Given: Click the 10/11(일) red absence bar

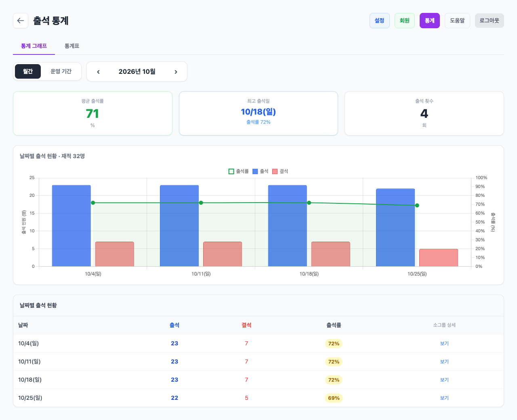Looking at the screenshot, I should (223, 254).
